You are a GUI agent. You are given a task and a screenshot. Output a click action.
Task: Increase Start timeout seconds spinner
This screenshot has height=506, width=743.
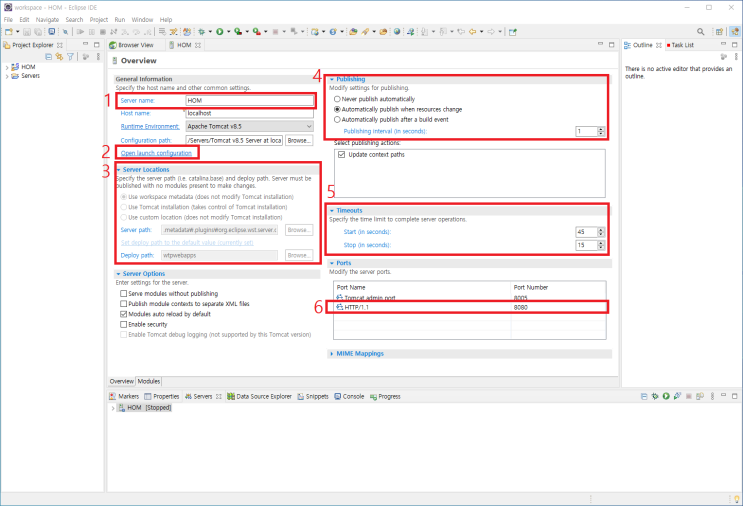tap(601, 229)
